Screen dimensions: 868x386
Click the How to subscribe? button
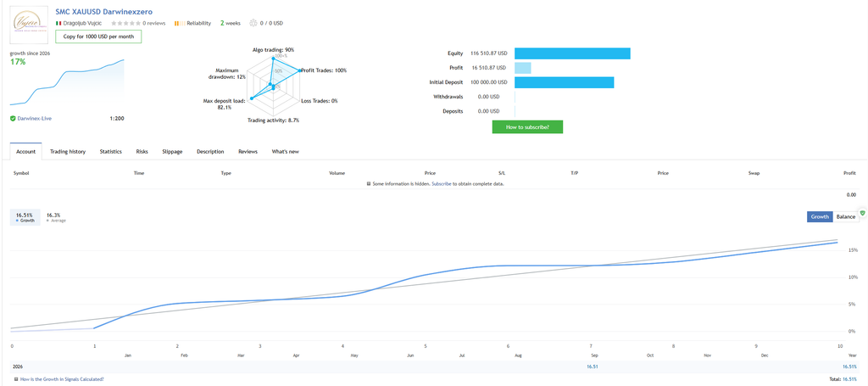527,126
